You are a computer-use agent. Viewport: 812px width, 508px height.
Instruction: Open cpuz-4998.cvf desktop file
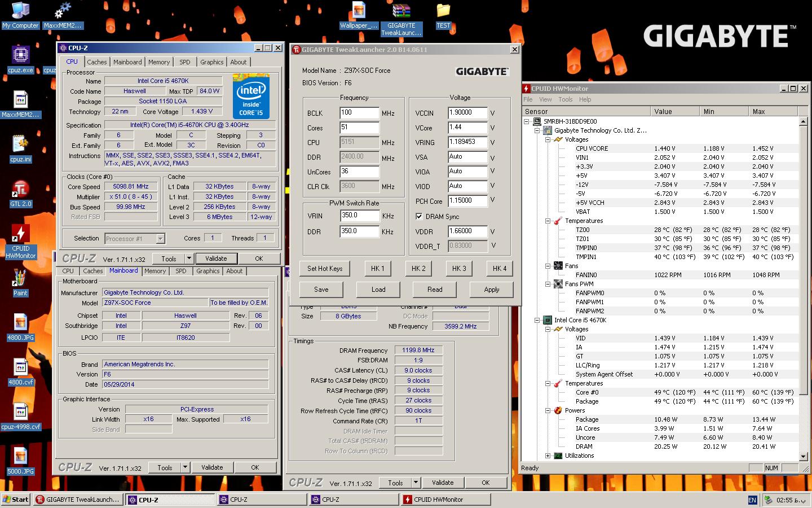tap(20, 417)
